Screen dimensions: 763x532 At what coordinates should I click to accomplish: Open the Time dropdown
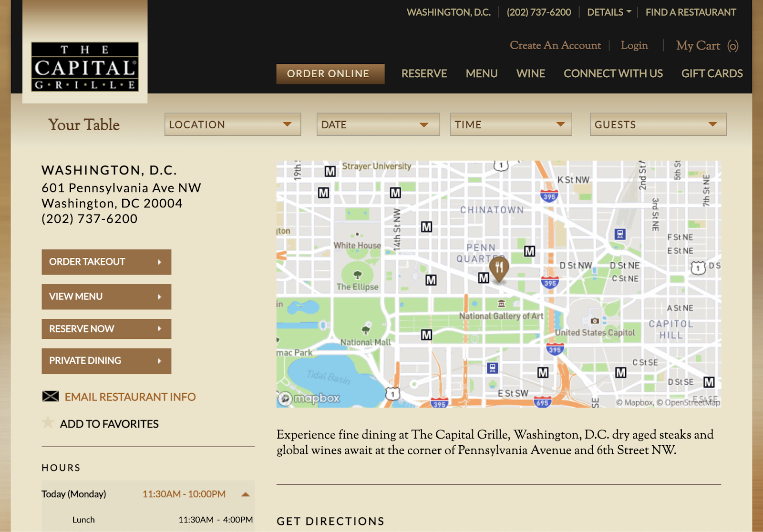tap(511, 124)
